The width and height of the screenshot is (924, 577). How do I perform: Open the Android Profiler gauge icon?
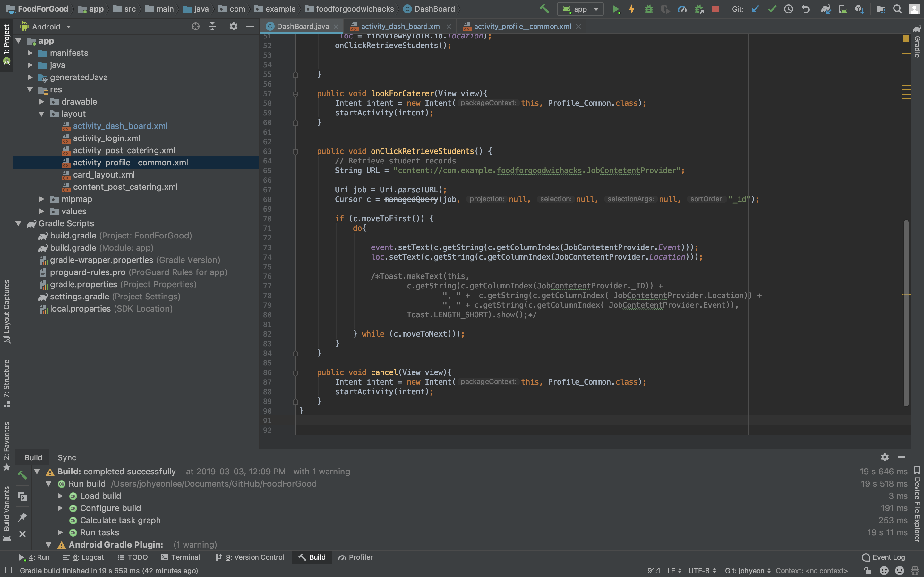(682, 9)
